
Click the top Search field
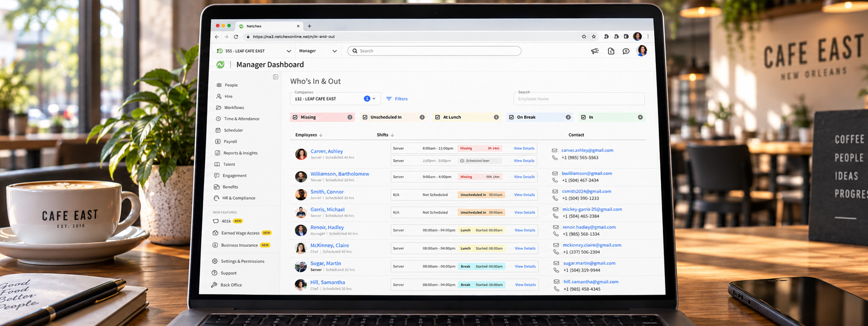[434, 51]
